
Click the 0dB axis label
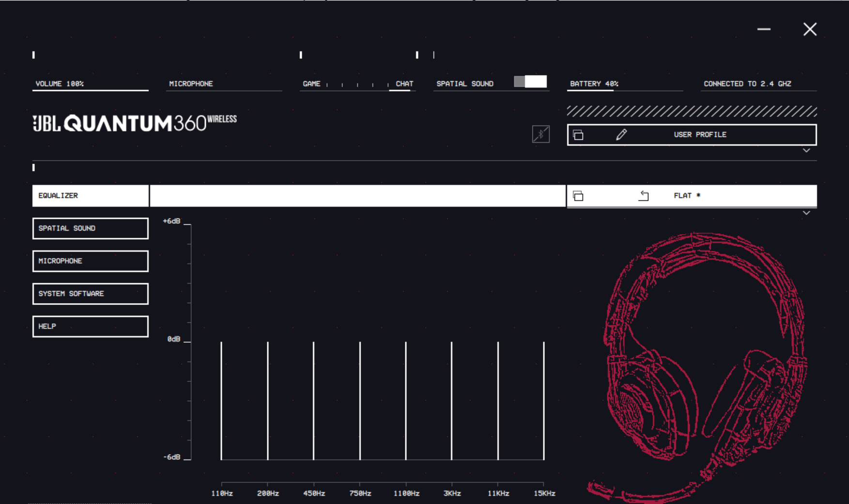pyautogui.click(x=174, y=339)
